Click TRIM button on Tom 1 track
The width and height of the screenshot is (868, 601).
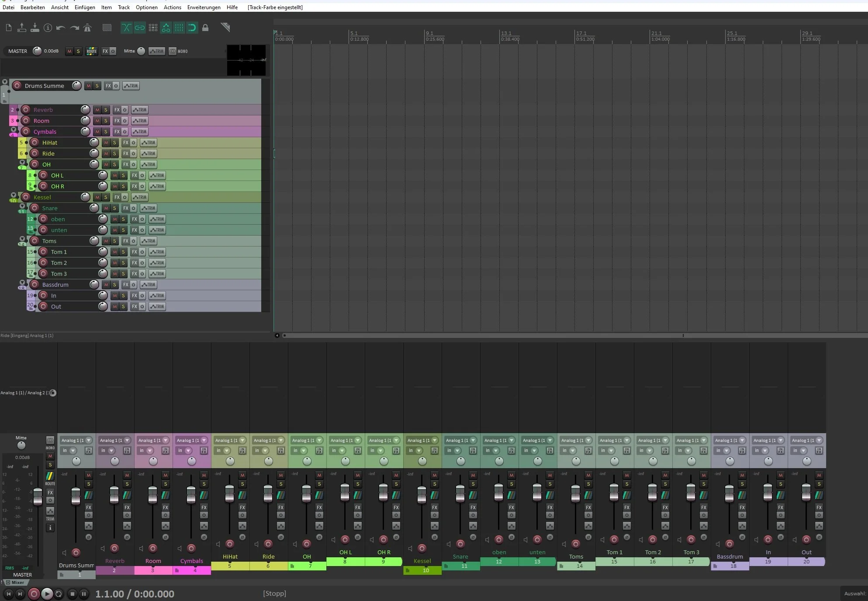tap(157, 252)
